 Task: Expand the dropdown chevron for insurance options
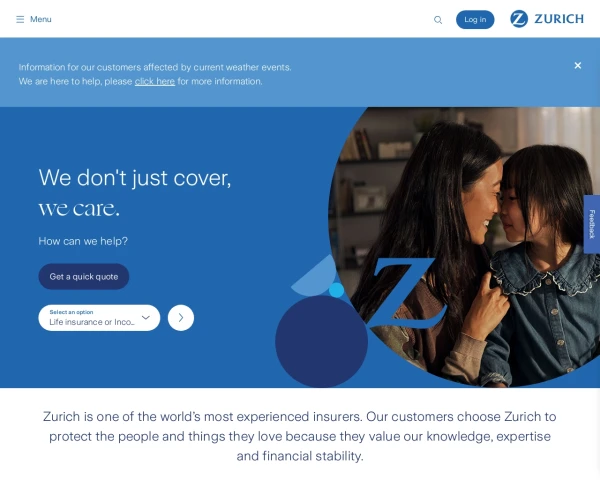[146, 317]
